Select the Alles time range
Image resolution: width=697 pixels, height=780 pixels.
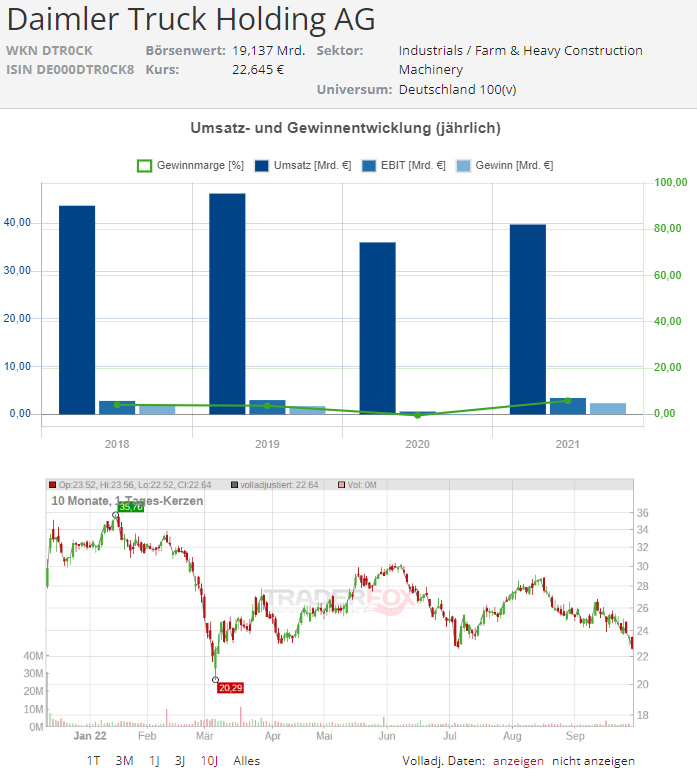(246, 761)
